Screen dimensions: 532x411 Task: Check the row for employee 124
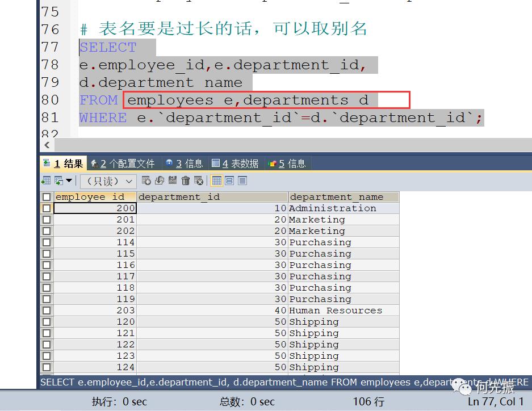(47, 367)
